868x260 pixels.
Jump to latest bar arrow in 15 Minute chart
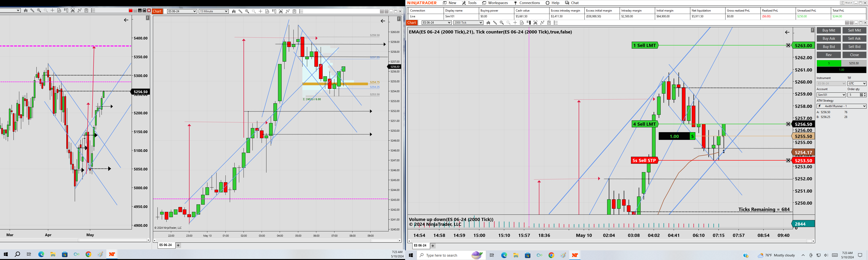coord(383,21)
